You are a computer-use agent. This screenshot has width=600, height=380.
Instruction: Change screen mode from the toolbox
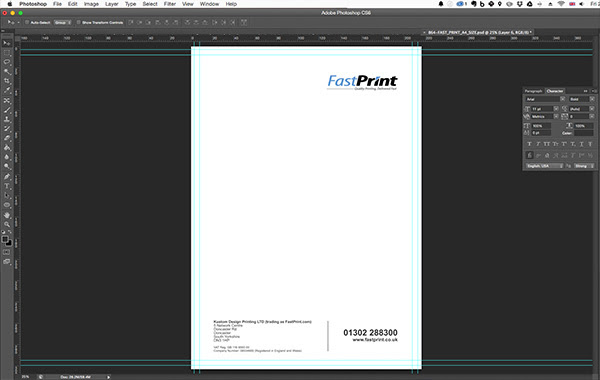coord(7,262)
